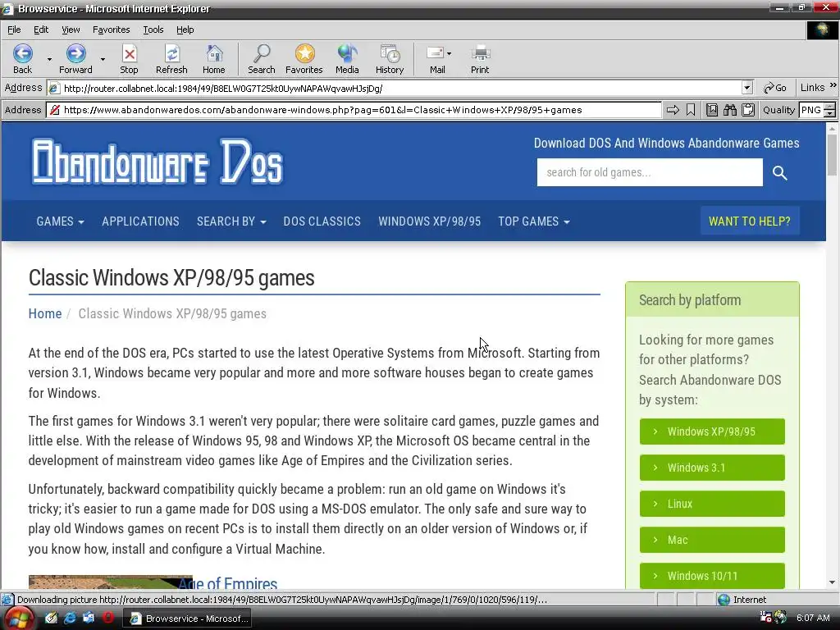Open the Favorites star icon
The height and width of the screenshot is (630, 840).
tap(304, 53)
